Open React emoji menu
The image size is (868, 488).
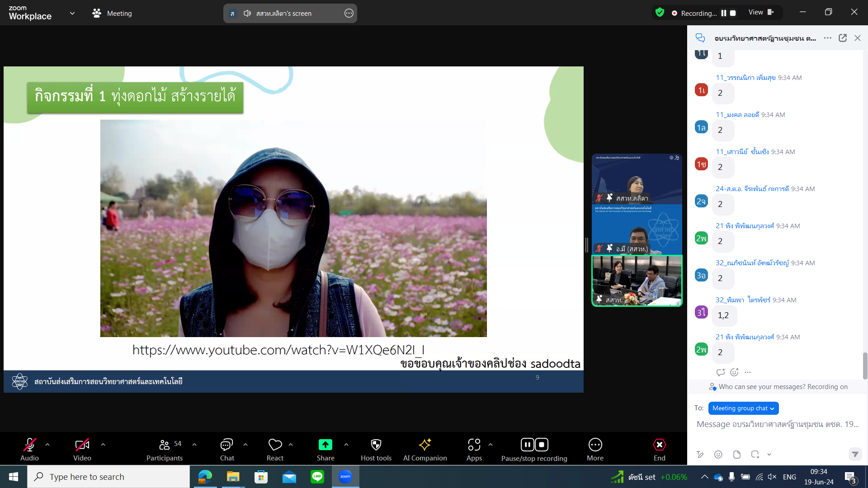click(x=275, y=449)
